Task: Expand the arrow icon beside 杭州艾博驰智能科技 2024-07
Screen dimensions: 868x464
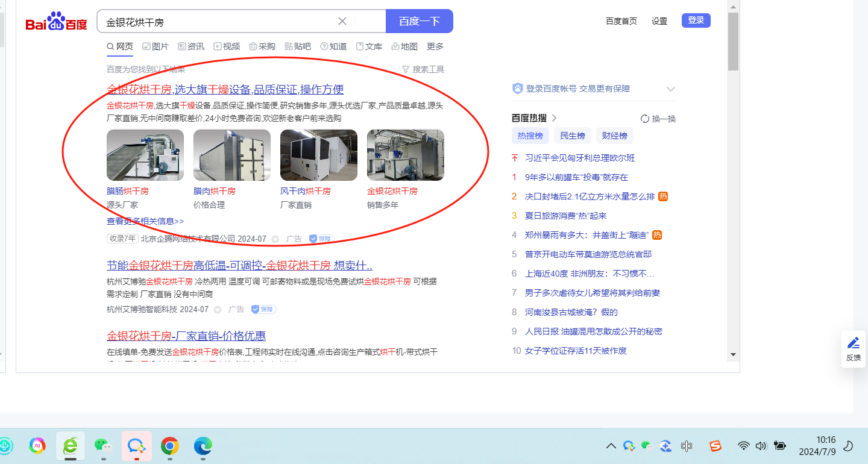Action: 218,310
